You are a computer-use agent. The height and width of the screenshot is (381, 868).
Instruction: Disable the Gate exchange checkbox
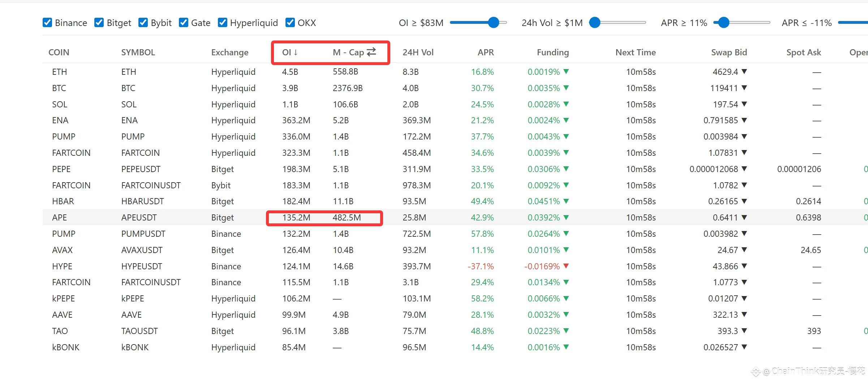click(x=184, y=22)
